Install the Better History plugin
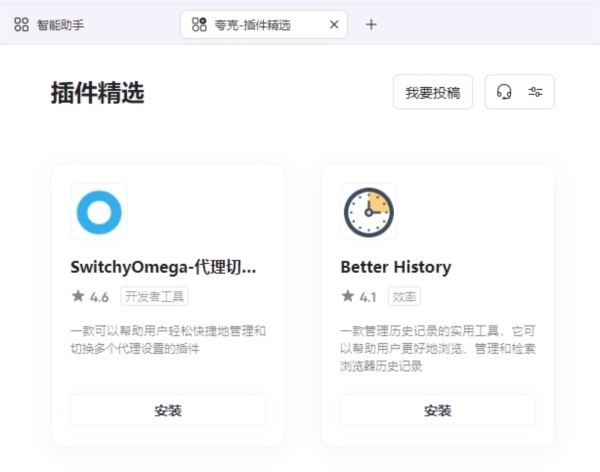 click(438, 410)
